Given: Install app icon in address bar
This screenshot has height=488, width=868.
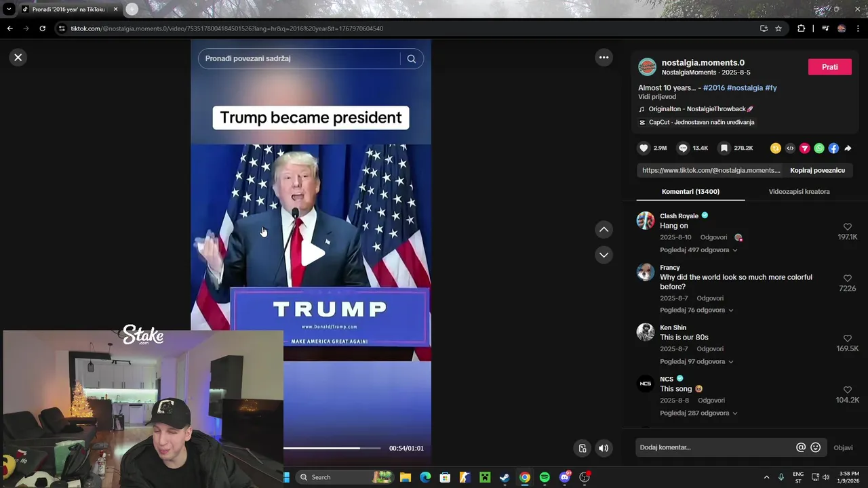Looking at the screenshot, I should click(764, 28).
